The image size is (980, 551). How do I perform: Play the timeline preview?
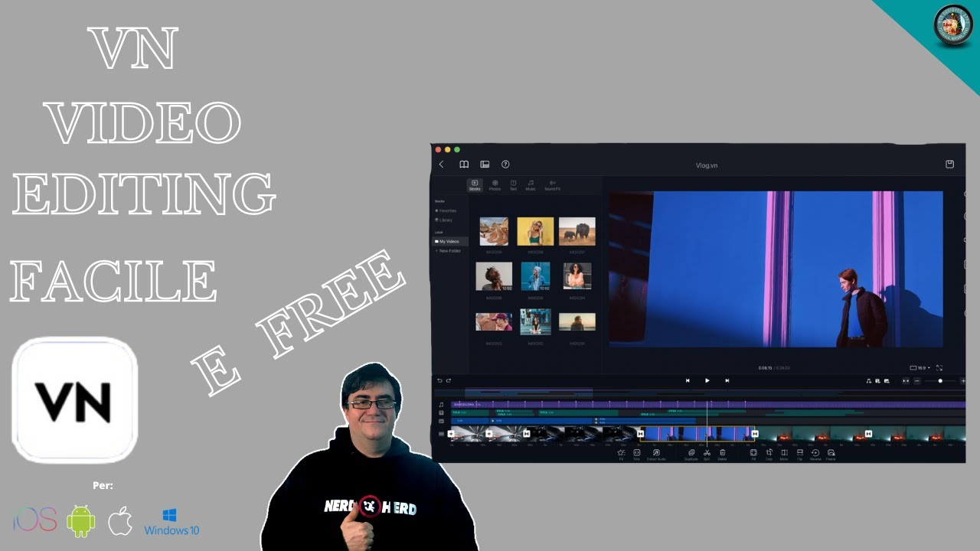(707, 380)
